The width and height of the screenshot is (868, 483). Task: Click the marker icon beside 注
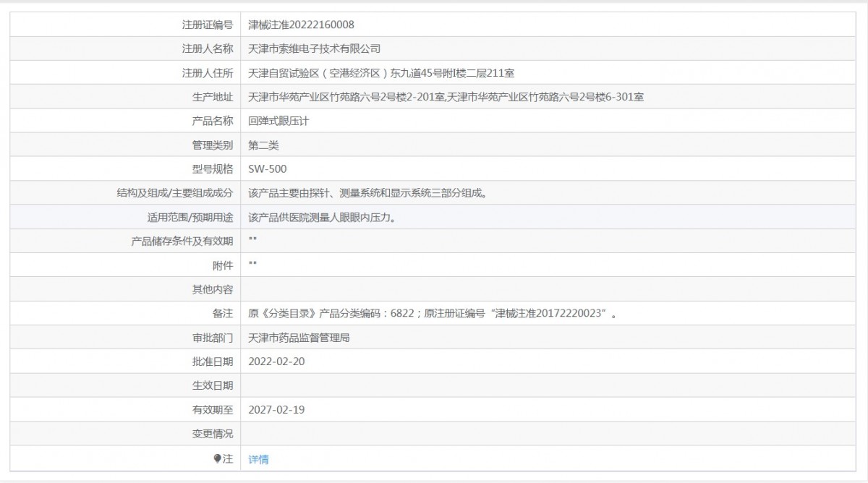[217, 458]
